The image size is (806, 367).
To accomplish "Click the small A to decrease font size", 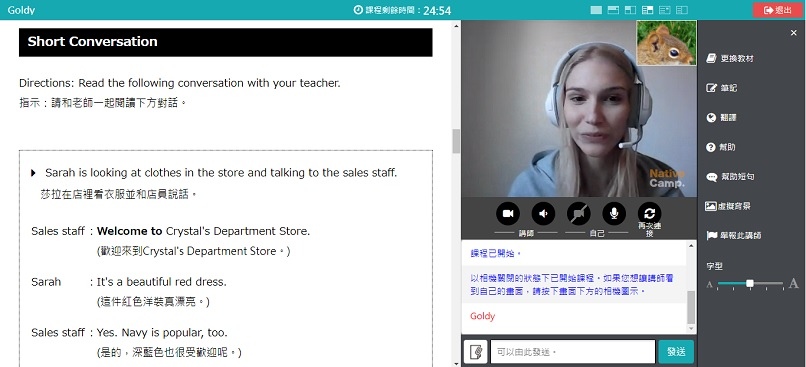I will coord(710,284).
